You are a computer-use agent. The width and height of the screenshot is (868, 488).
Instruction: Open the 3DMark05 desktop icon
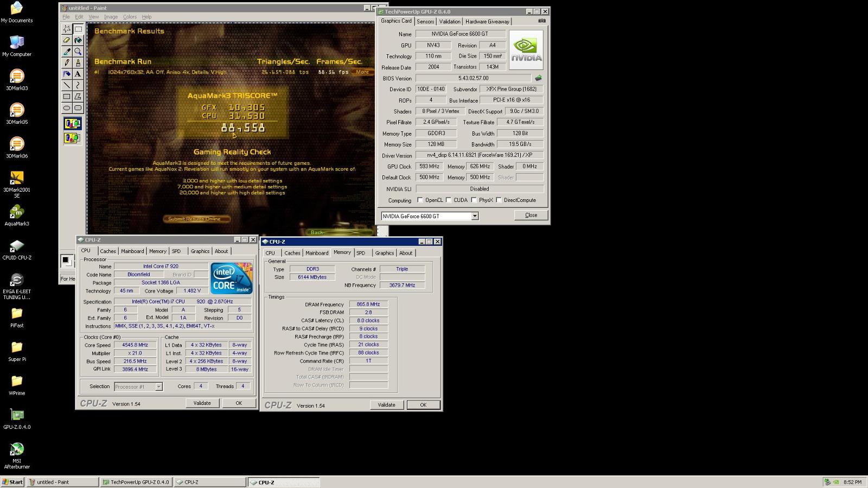click(x=17, y=113)
